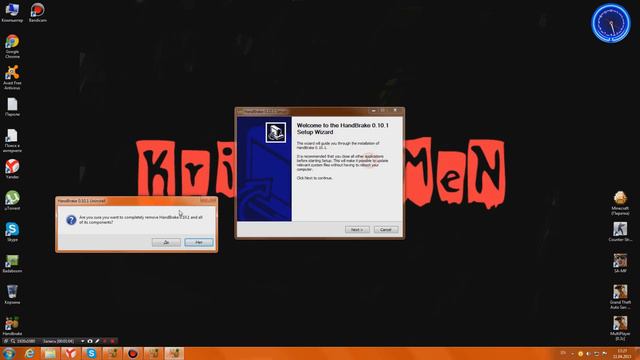This screenshot has height=360, width=640.
Task: Open the taskbar clock and date
Action: tap(622, 354)
